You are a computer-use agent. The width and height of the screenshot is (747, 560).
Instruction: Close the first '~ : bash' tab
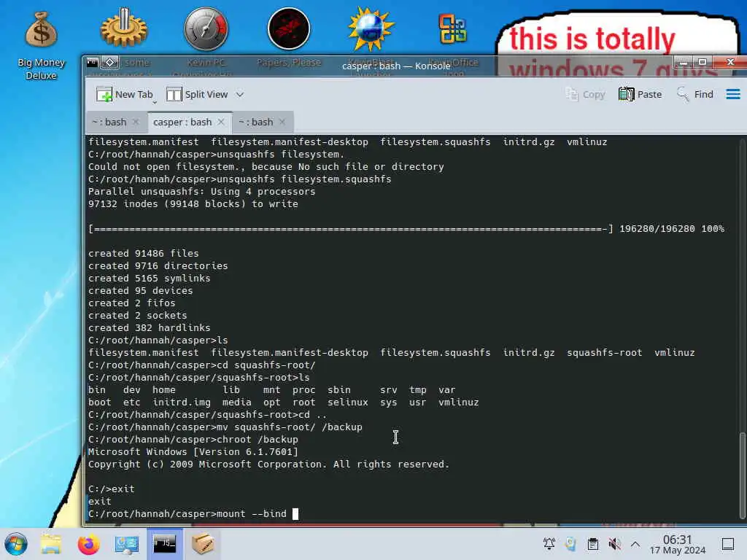(x=136, y=122)
